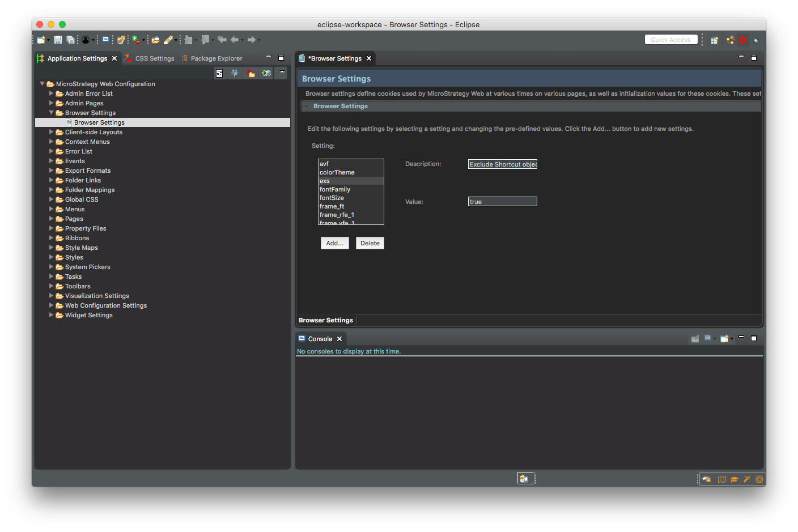Open the Package Explorer tab
This screenshot has height=532, width=798.
(x=212, y=58)
